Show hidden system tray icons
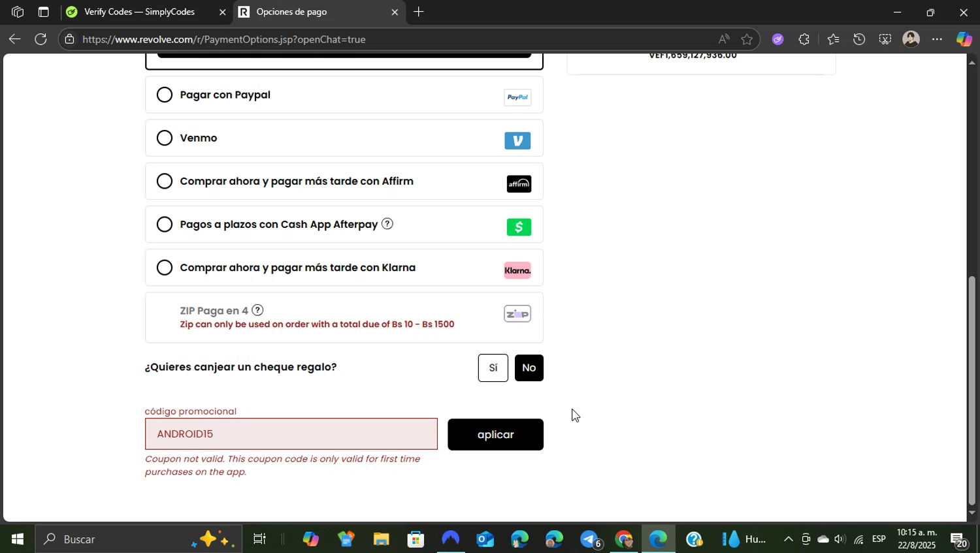Viewport: 980px width, 553px height. coord(789,539)
